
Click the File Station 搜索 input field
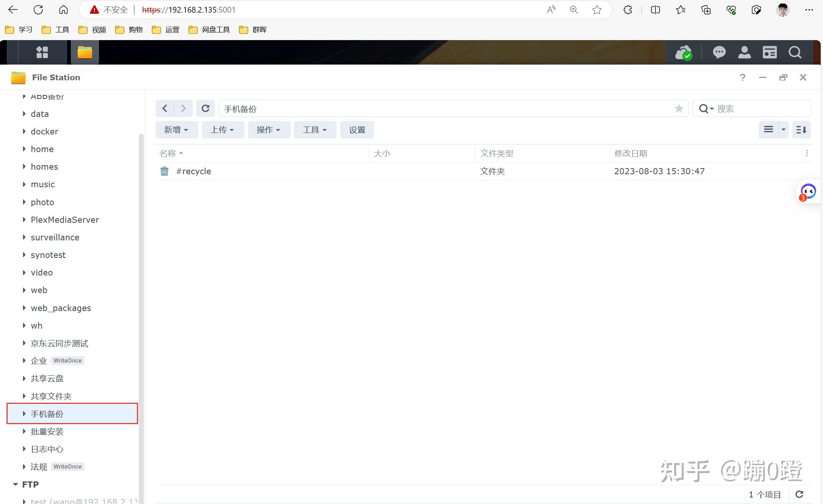(761, 109)
